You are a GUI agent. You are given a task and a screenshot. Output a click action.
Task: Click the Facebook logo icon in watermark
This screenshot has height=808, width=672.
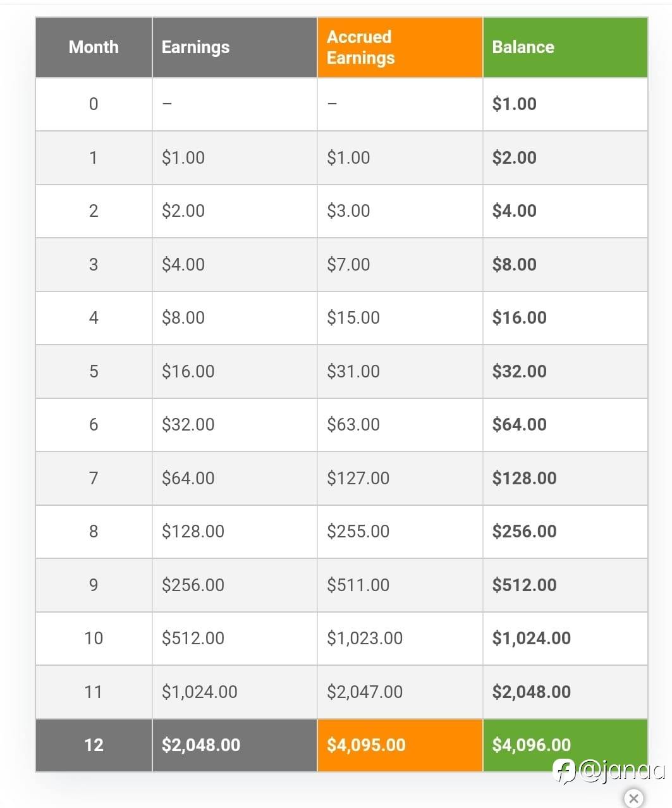click(563, 771)
